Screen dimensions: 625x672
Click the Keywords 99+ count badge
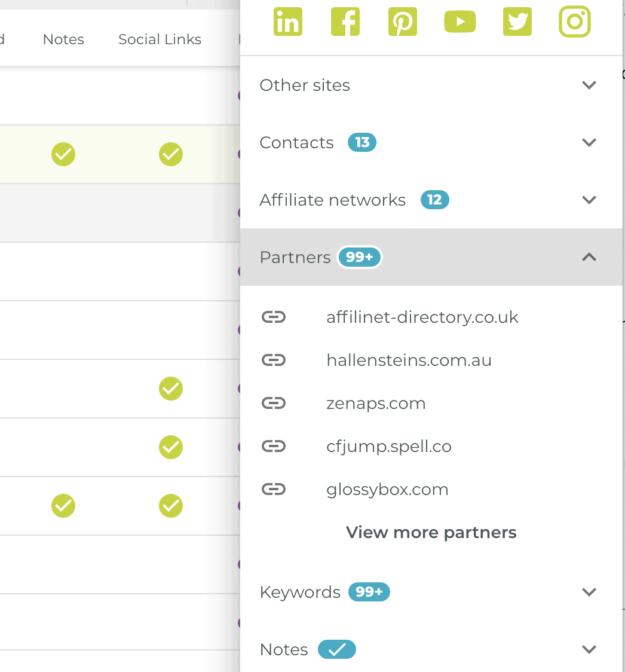369,592
